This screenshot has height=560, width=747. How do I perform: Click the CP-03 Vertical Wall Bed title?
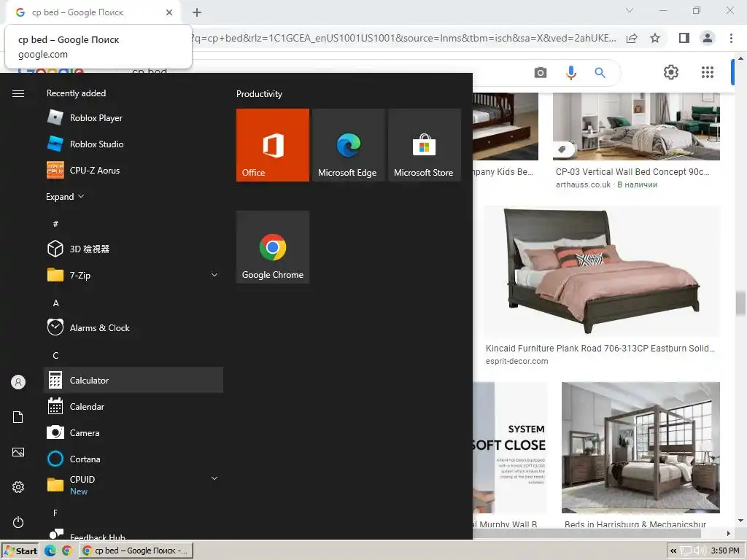632,171
